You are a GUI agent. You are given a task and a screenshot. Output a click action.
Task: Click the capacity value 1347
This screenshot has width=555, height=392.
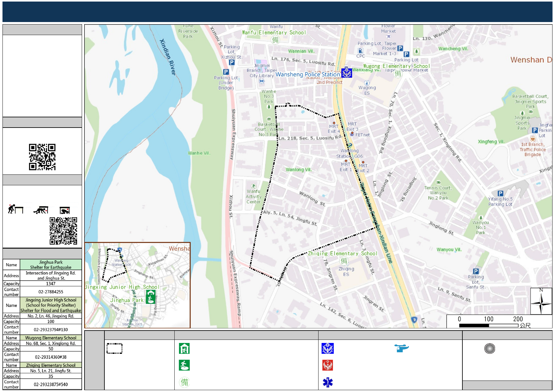[51, 284]
